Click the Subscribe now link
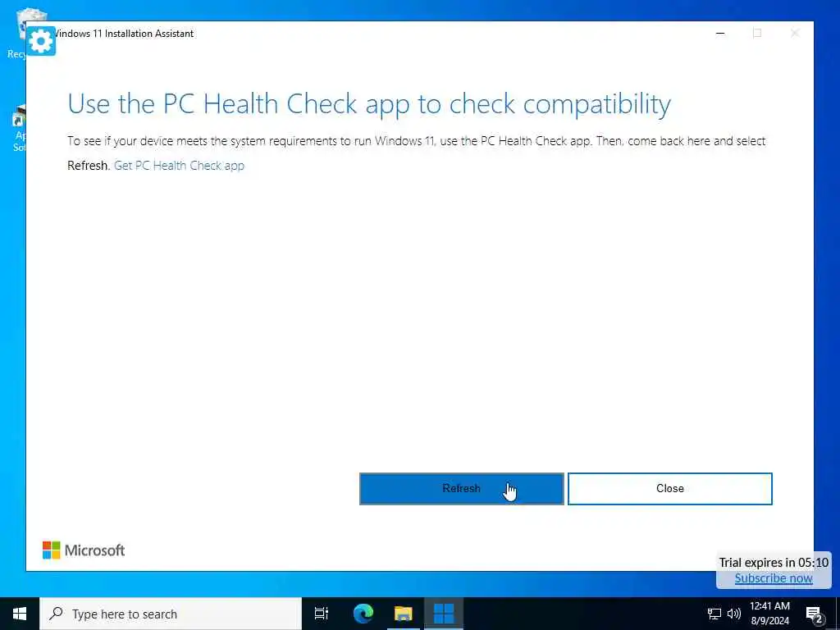The height and width of the screenshot is (630, 840). [774, 578]
